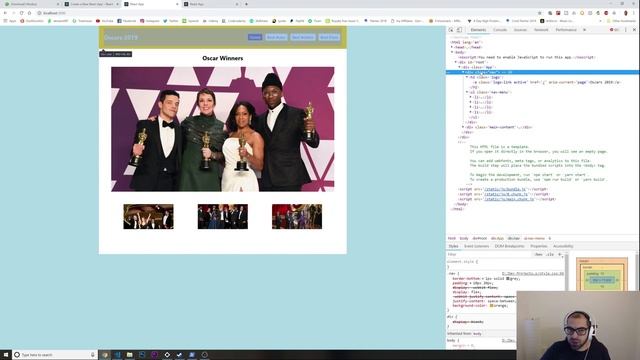Select the div.App breadcrumb item

click(x=497, y=238)
